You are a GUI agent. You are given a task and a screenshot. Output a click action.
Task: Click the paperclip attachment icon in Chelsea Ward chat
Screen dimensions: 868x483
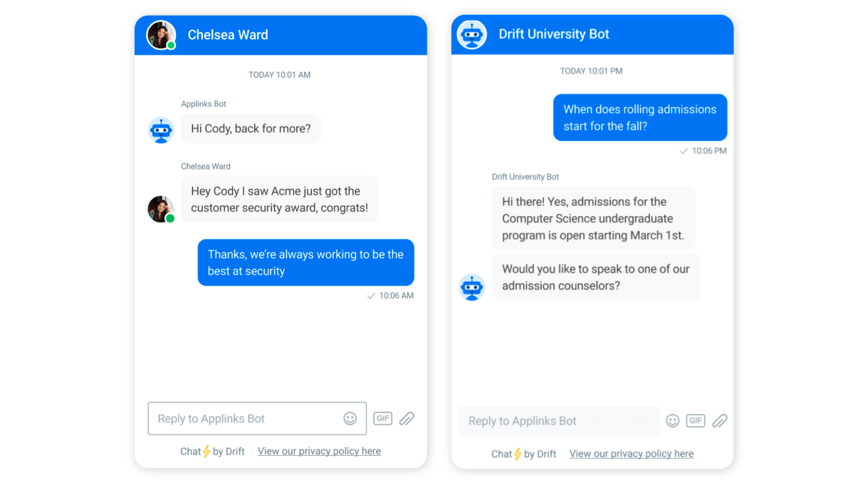pos(406,419)
